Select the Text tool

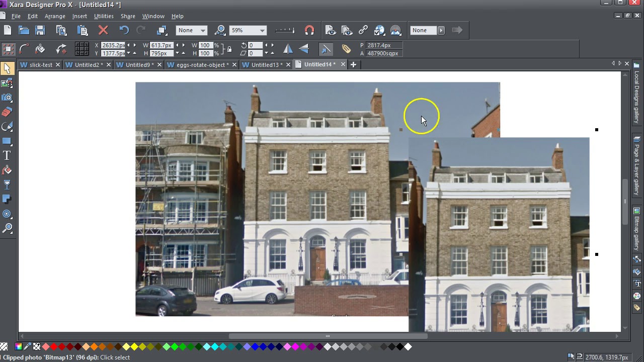[x=7, y=155]
